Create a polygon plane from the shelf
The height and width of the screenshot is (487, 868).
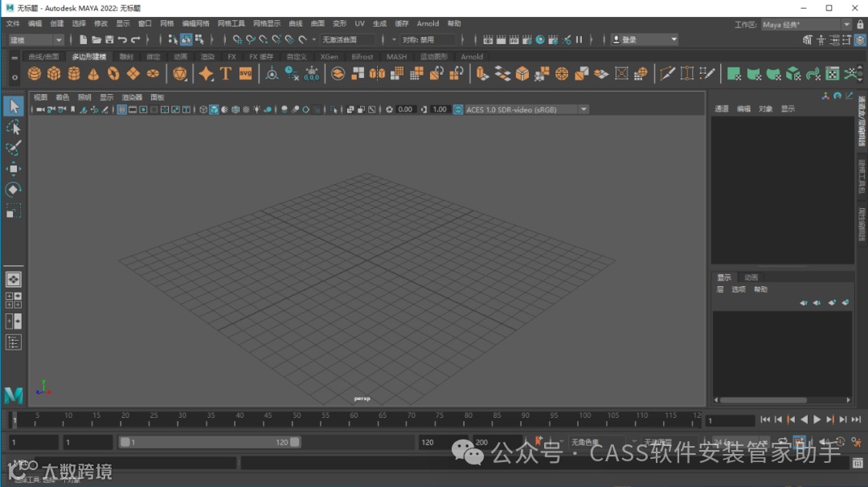point(133,74)
